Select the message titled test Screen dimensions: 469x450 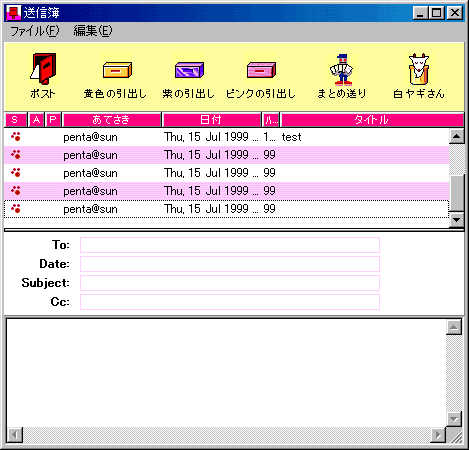click(227, 137)
